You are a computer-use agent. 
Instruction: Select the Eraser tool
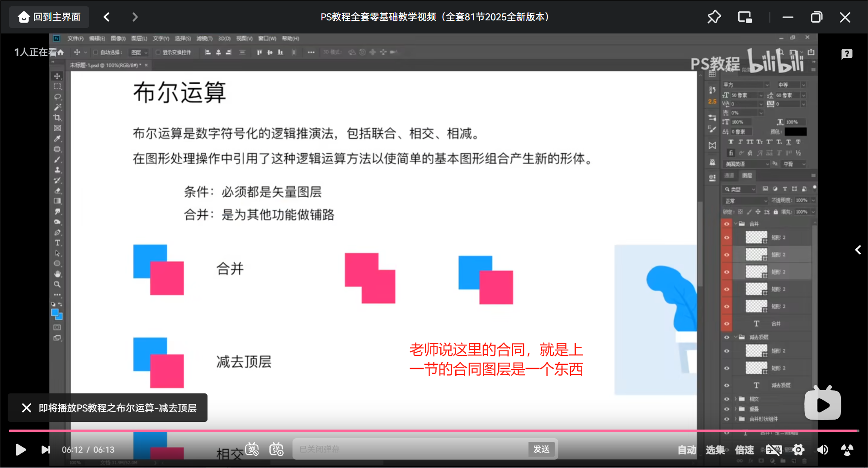pyautogui.click(x=57, y=190)
